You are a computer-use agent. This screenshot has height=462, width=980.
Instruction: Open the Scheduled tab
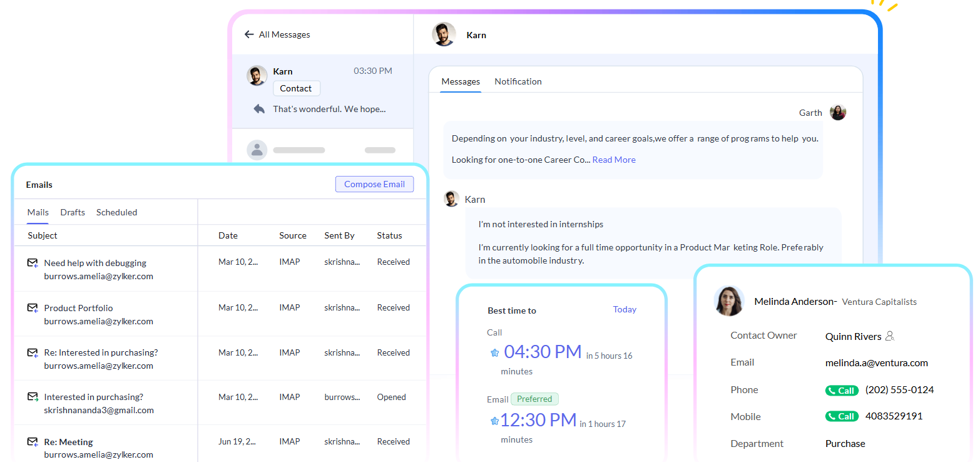point(116,212)
